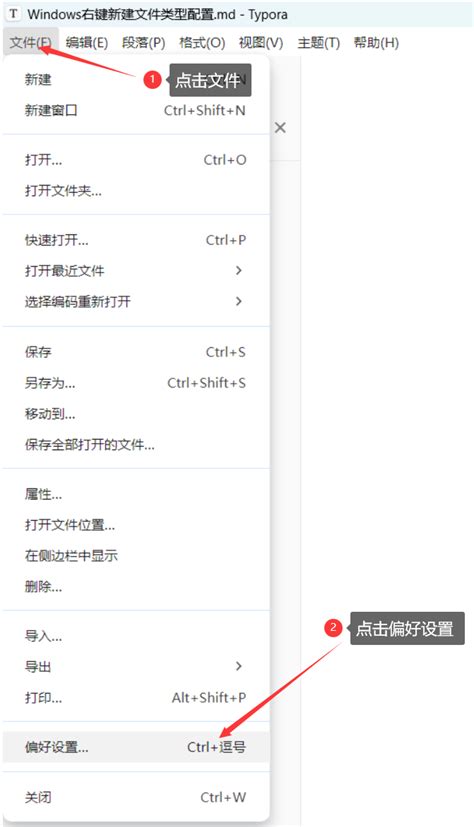
Task: Open the 主题(T) menu
Action: point(318,43)
